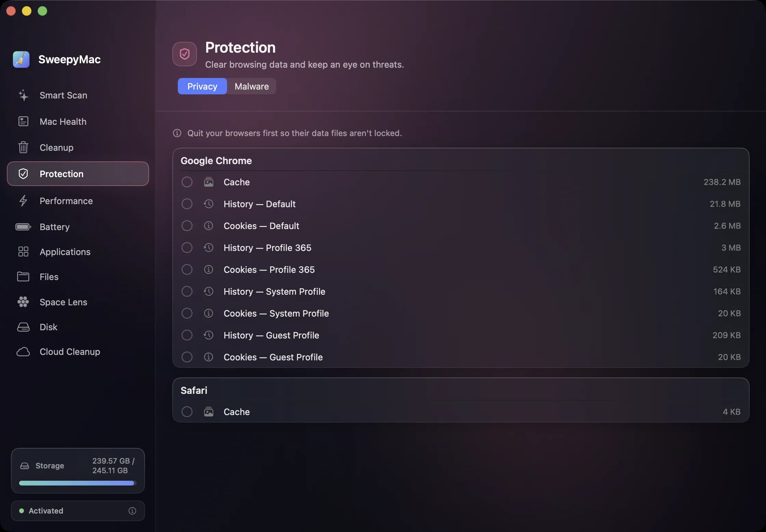Click the Safari group heading
Image resolution: width=766 pixels, height=532 pixels.
click(194, 390)
